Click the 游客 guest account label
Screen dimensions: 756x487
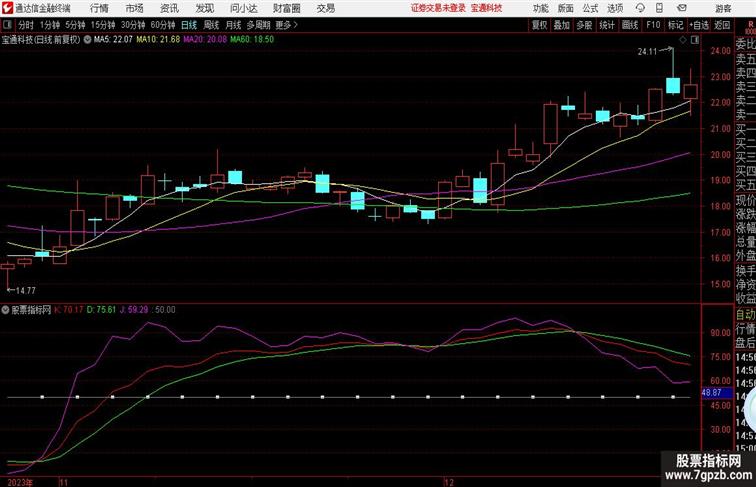tap(723, 8)
